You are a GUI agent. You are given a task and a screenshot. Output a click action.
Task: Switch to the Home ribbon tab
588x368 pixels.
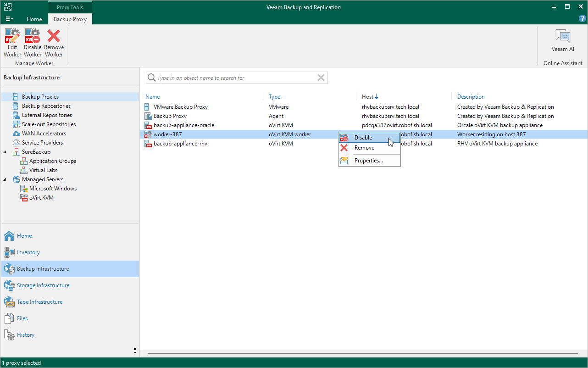point(34,19)
